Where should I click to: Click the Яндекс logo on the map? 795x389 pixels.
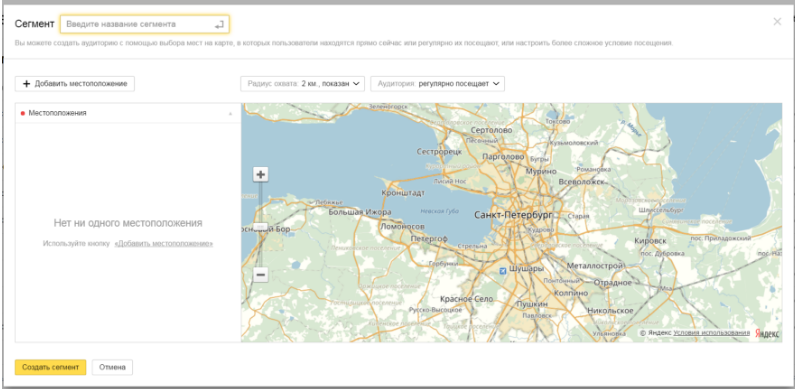(x=767, y=333)
